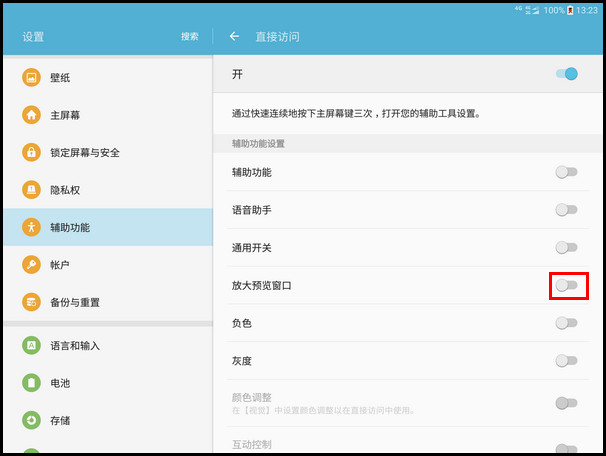This screenshot has height=456, width=606.
Task: Select 辅助功能 in the settings sidebar
Action: 108,227
